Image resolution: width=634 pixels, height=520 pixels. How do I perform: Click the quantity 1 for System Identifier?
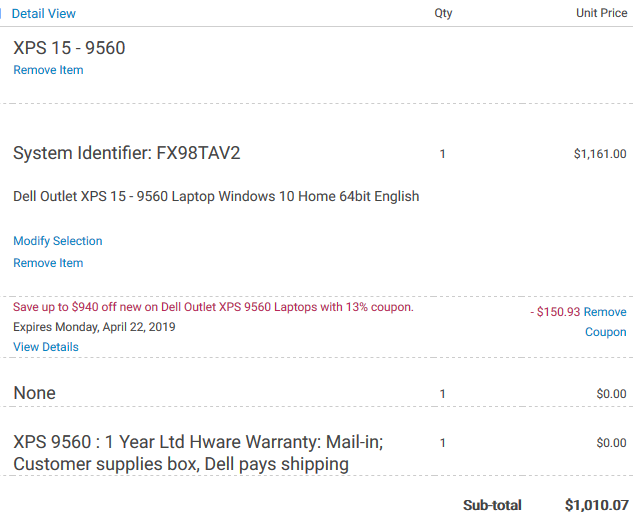pos(442,154)
